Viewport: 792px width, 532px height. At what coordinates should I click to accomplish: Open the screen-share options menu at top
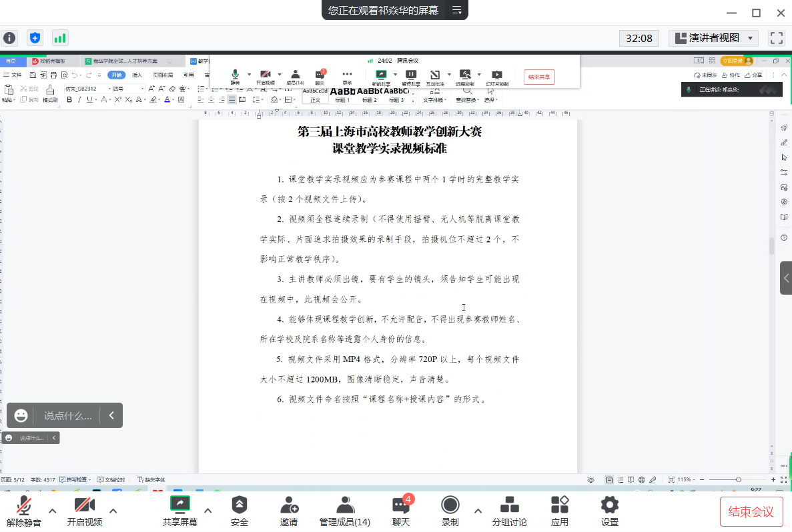457,10
